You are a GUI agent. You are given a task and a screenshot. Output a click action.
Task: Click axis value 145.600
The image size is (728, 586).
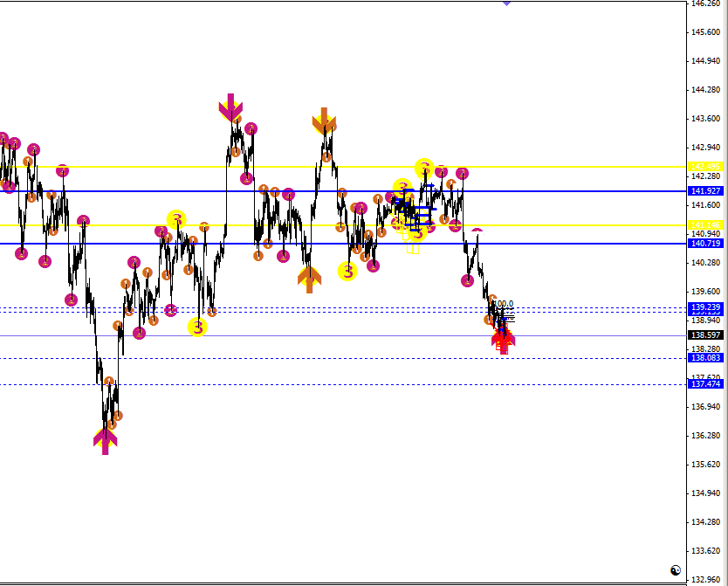[x=705, y=32]
